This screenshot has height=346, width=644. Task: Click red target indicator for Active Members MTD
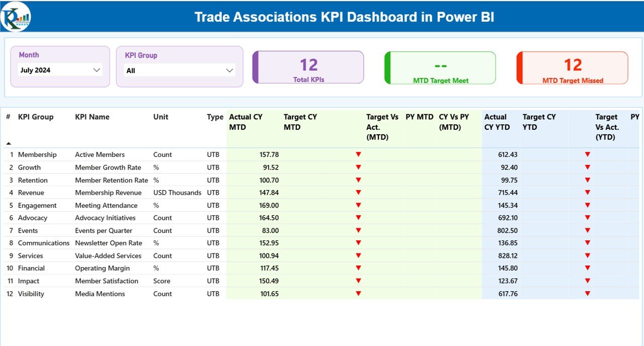pos(358,154)
